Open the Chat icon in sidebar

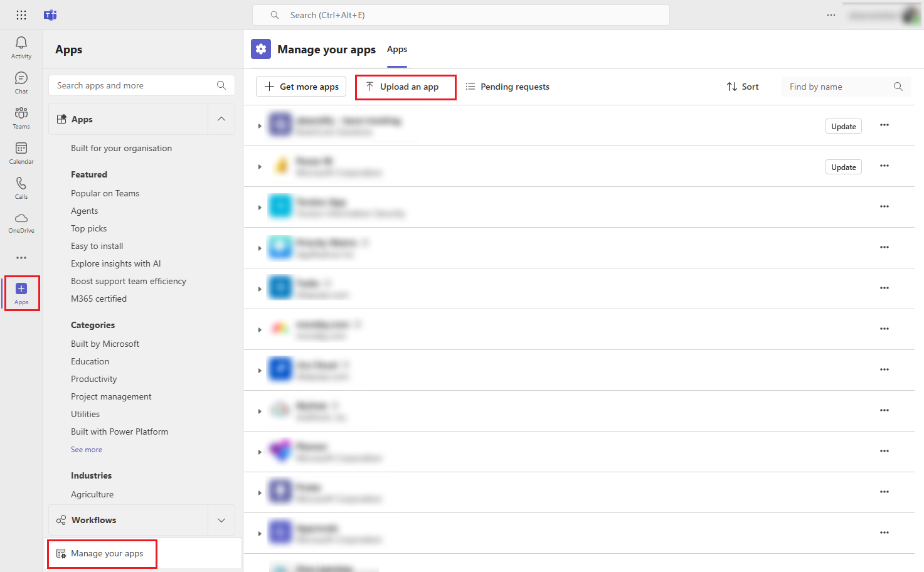point(21,80)
